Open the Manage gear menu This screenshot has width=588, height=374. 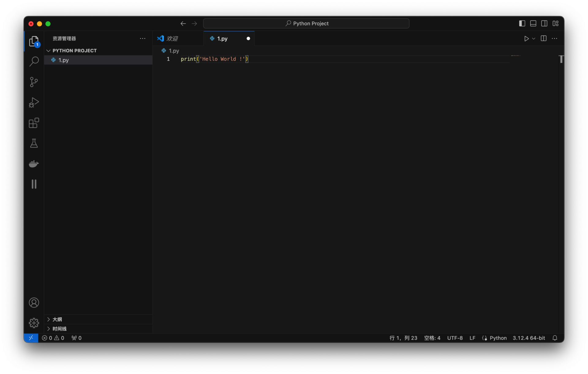pyautogui.click(x=34, y=323)
